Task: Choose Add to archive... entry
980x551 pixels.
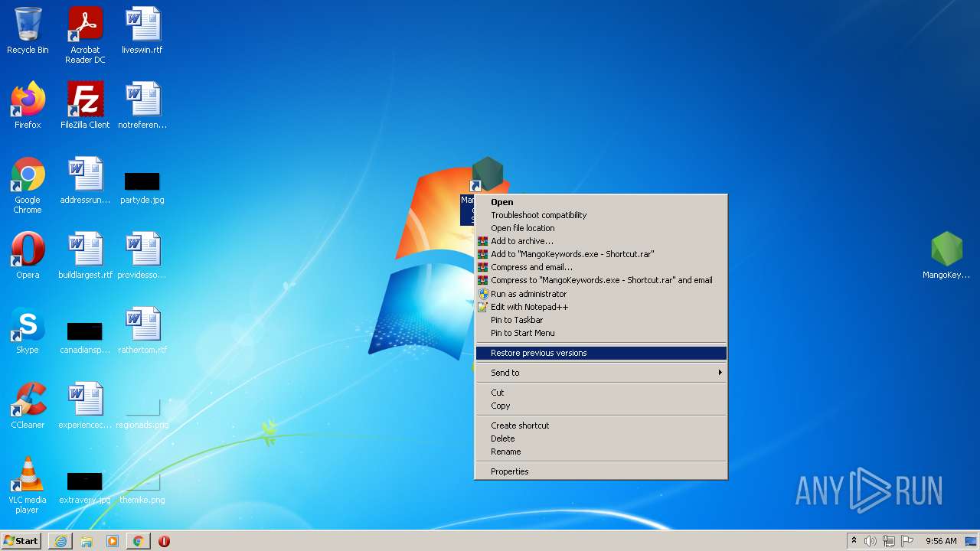Action: pos(601,241)
